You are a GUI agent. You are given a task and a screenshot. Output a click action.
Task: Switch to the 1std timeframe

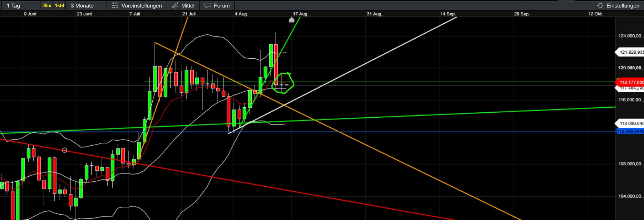[59, 5]
